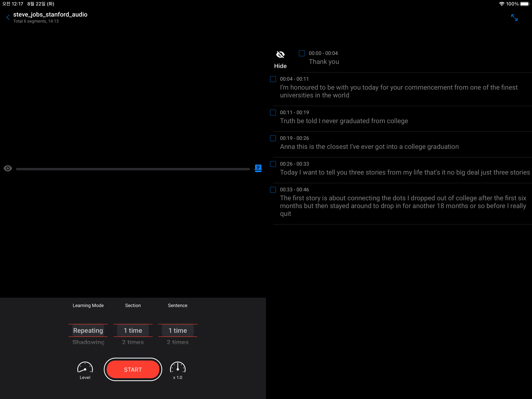Screen dimensions: 532x399
Task: Click 'Total 6 segments, 14:13' subtitle
Action: click(36, 21)
